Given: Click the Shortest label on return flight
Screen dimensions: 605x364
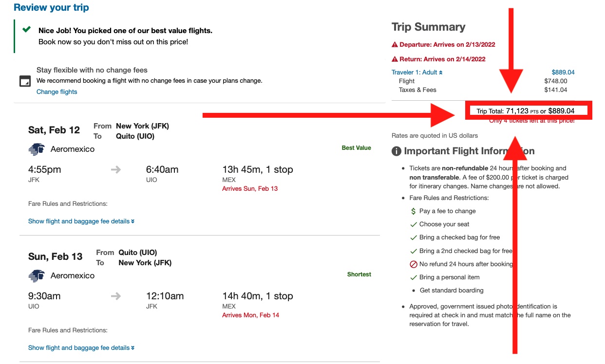Looking at the screenshot, I should (359, 274).
